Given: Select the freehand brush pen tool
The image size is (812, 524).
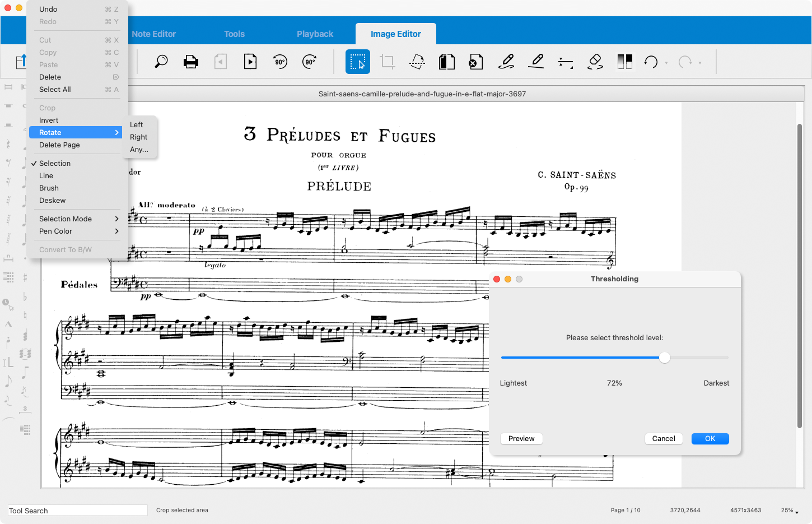Looking at the screenshot, I should 506,62.
